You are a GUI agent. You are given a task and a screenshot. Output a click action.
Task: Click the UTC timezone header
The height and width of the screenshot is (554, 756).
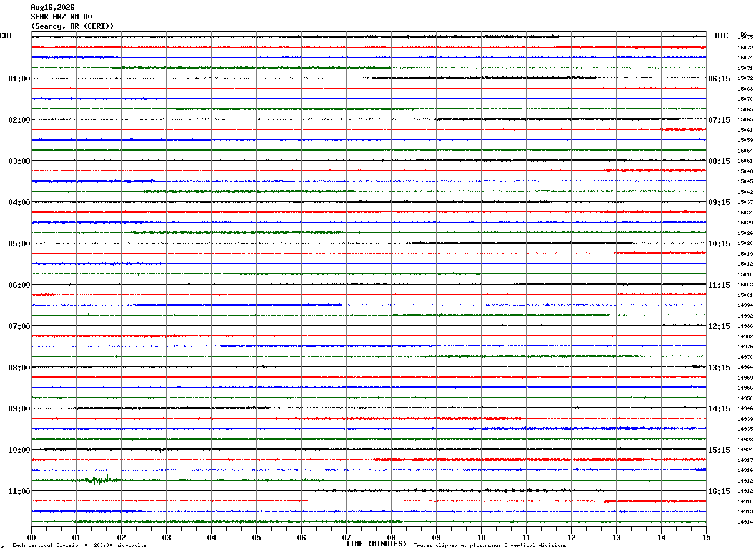[x=722, y=36]
